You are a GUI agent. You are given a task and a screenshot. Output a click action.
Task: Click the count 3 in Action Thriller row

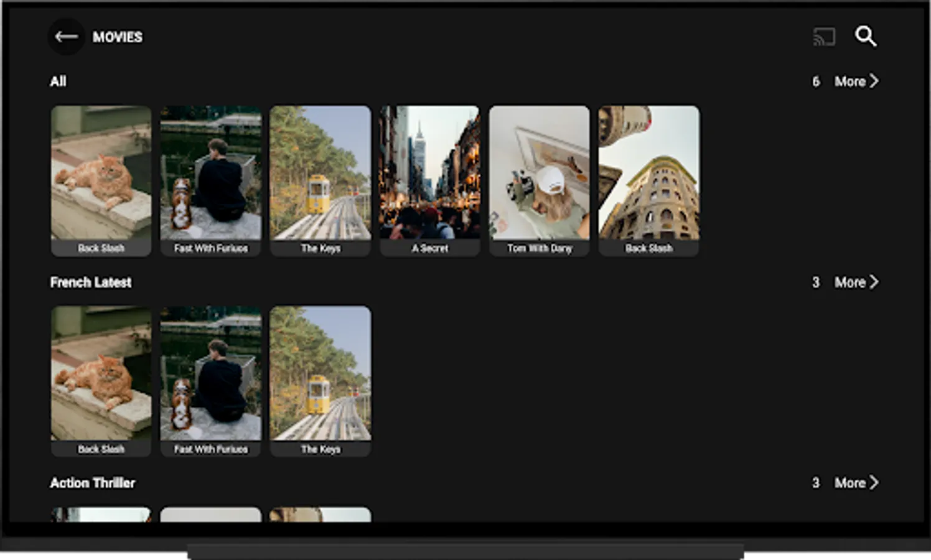tap(816, 483)
